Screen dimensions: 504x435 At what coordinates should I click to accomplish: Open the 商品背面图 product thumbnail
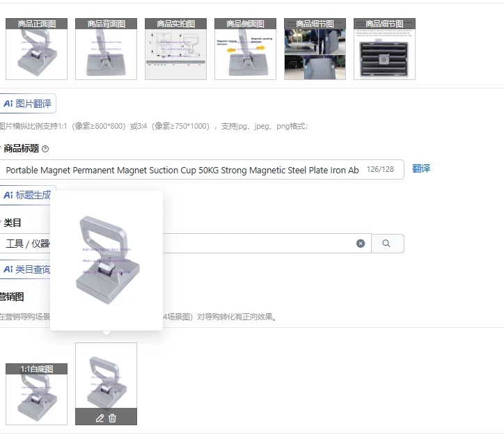click(106, 49)
